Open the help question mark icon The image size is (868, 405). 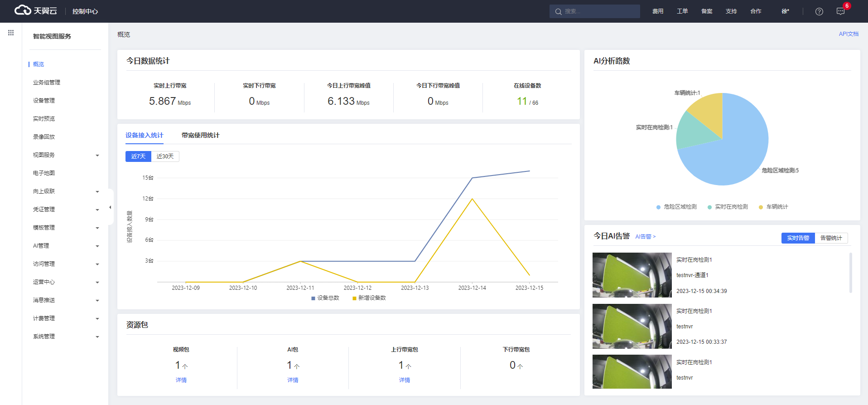pos(819,11)
